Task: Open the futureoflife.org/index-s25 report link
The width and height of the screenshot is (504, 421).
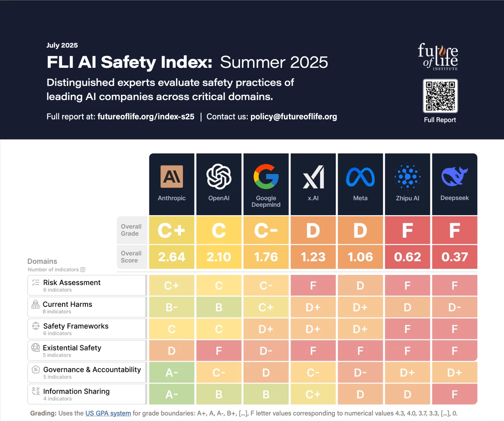Action: point(146,117)
